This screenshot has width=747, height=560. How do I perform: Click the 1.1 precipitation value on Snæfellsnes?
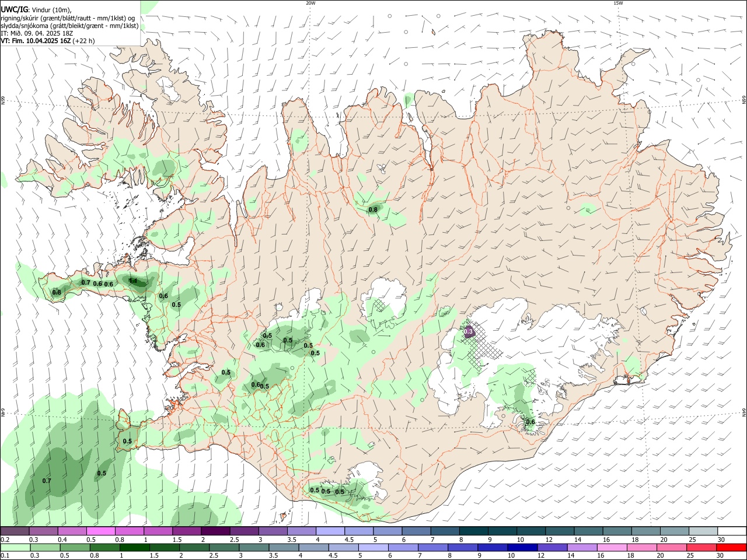[132, 281]
